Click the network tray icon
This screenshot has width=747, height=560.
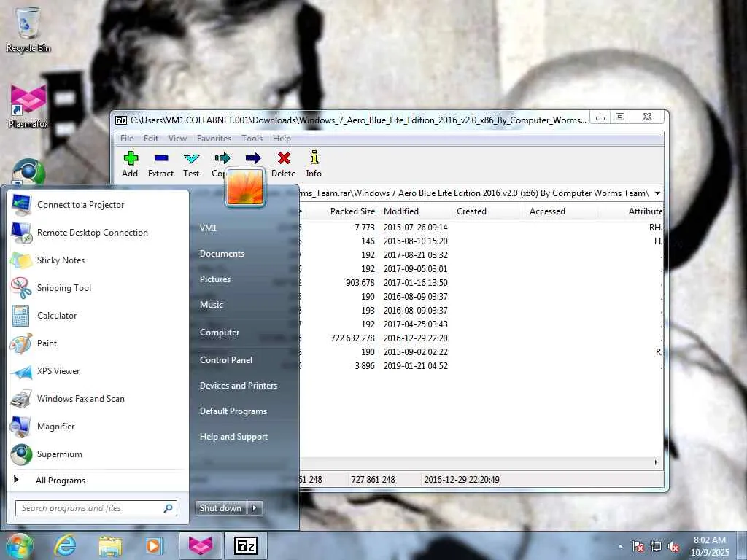click(656, 547)
